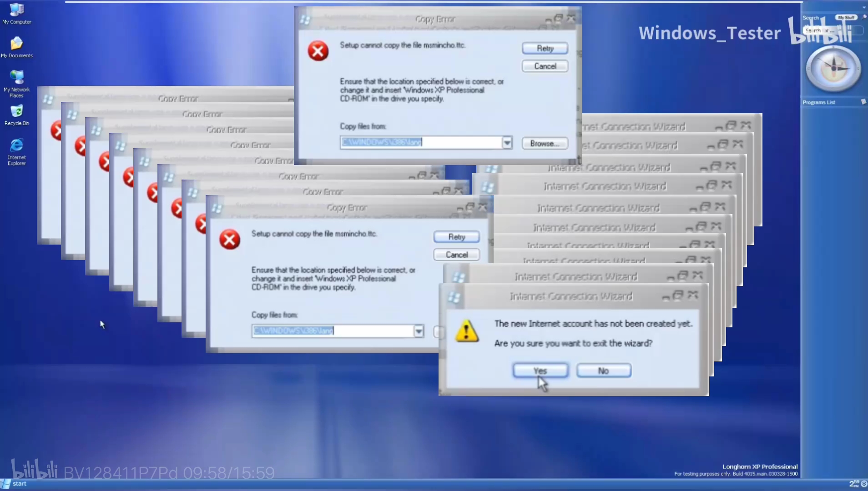Click Retry in the lower front Copy Error dialog
The image size is (868, 491).
pyautogui.click(x=457, y=237)
